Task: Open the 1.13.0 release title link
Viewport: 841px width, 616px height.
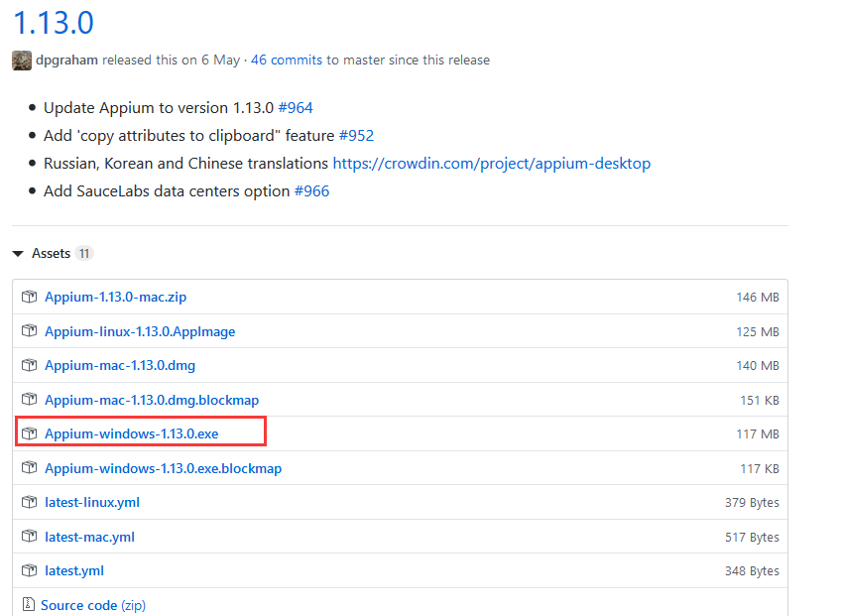Action: coord(54,23)
